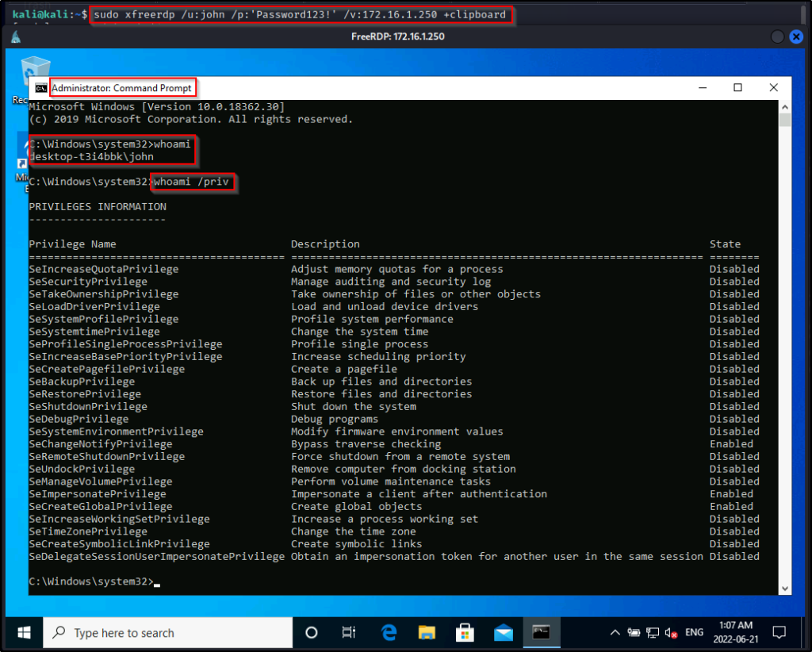Click the SeShutdownPrivilege entry
Viewport: 812px width, 652px height.
pyautogui.click(x=88, y=407)
